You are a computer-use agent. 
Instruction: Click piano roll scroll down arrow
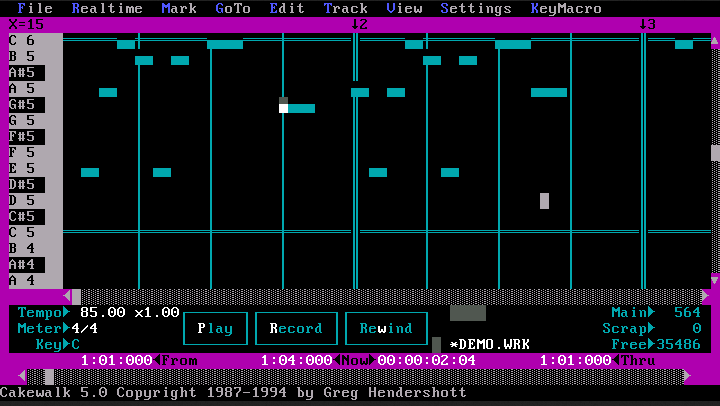(x=715, y=280)
